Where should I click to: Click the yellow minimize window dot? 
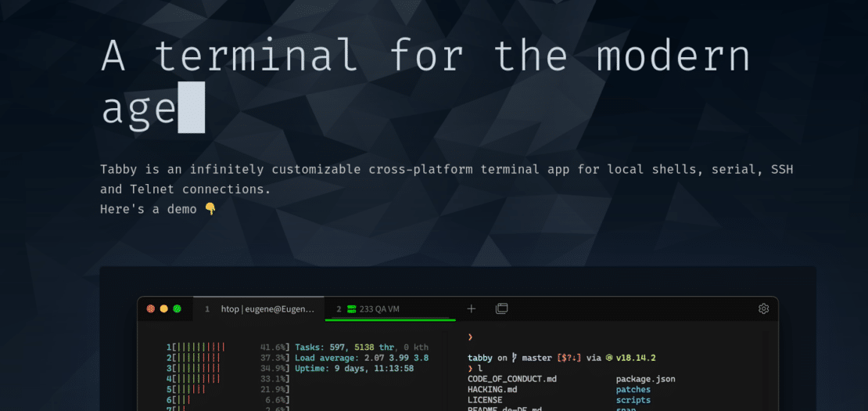point(164,309)
